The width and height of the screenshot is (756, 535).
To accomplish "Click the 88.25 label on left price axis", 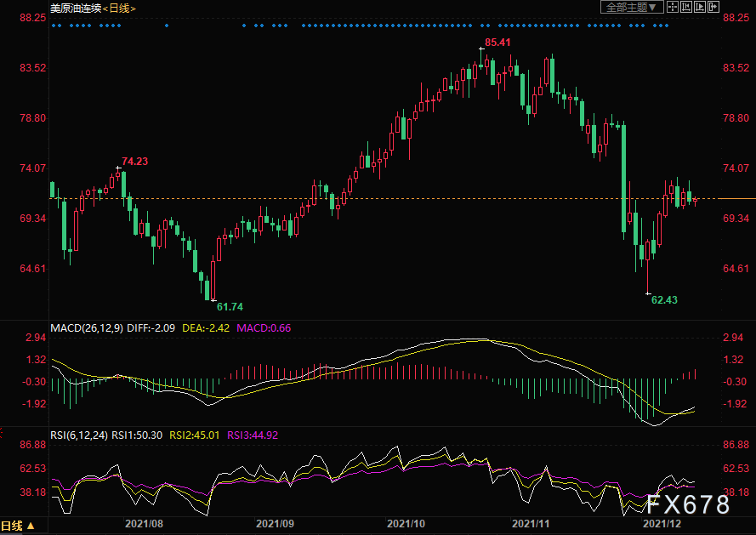I will tap(33, 17).
